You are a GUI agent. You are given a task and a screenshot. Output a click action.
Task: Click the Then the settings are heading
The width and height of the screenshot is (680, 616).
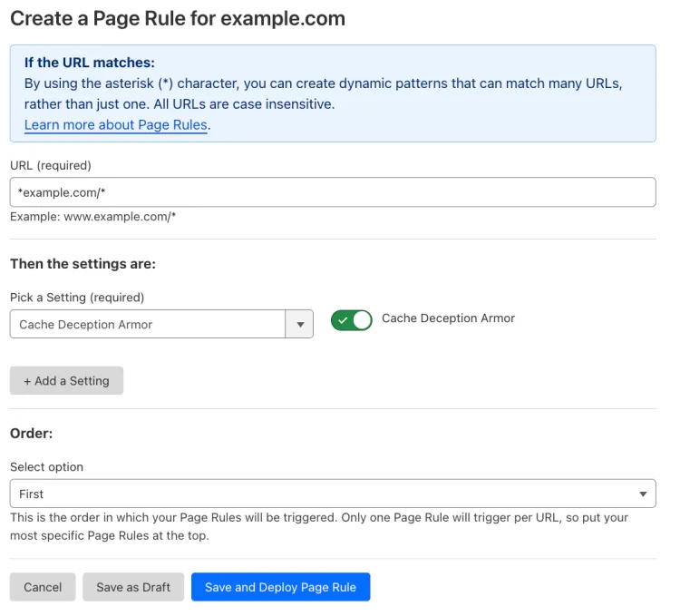(x=83, y=264)
